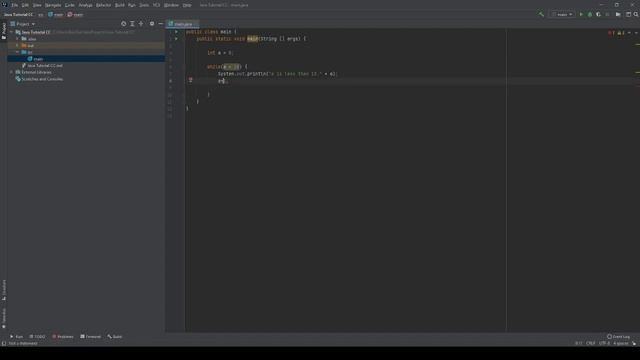Click run gutter arrow beside main method

pos(176,39)
